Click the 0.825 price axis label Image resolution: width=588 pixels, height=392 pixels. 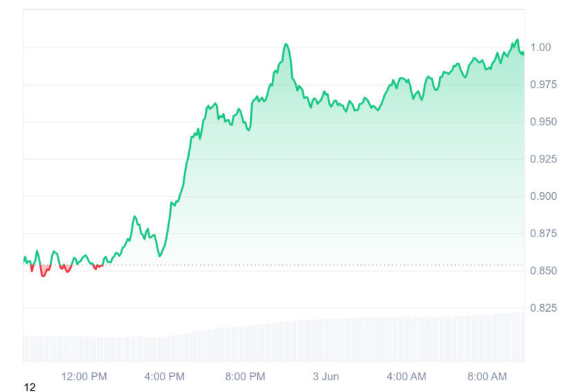click(x=543, y=308)
